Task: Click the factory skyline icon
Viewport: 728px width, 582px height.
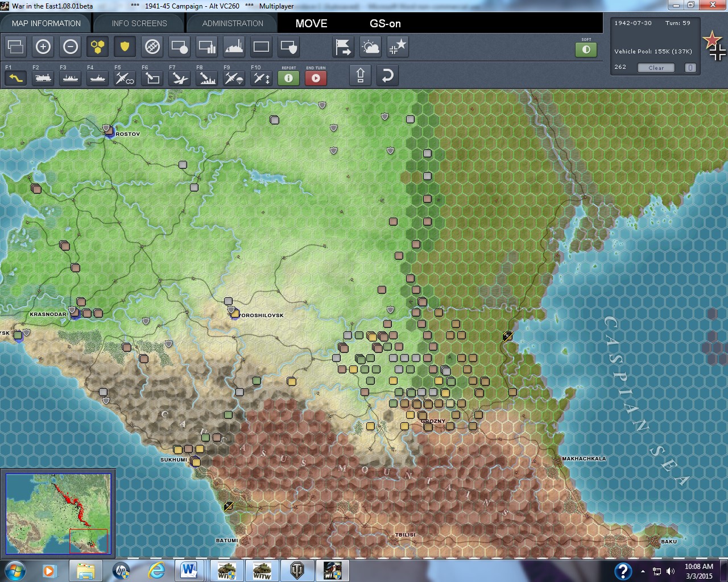Action: point(234,47)
